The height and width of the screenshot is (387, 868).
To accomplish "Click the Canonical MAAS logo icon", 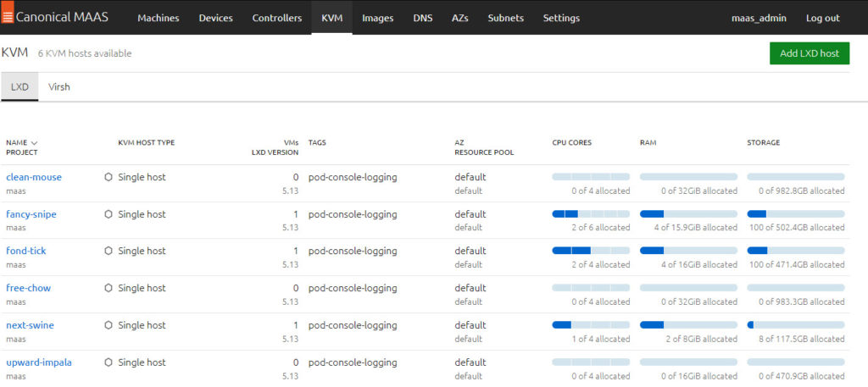I will tap(7, 17).
